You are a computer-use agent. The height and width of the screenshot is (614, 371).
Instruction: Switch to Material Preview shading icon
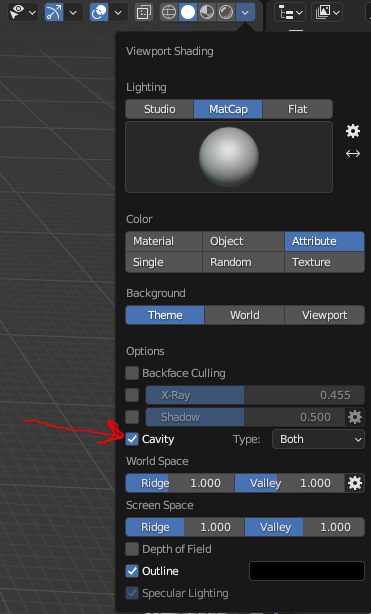pyautogui.click(x=207, y=13)
